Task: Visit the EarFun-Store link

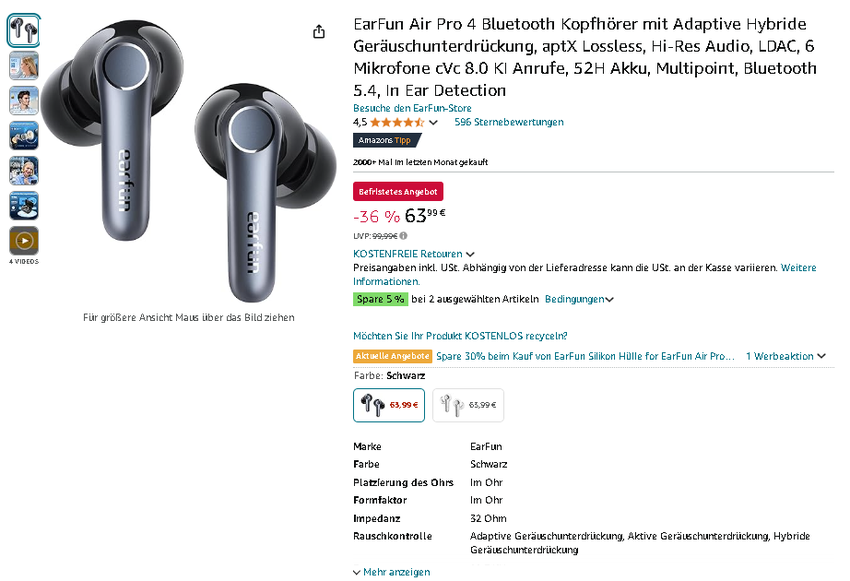Action: coord(412,108)
